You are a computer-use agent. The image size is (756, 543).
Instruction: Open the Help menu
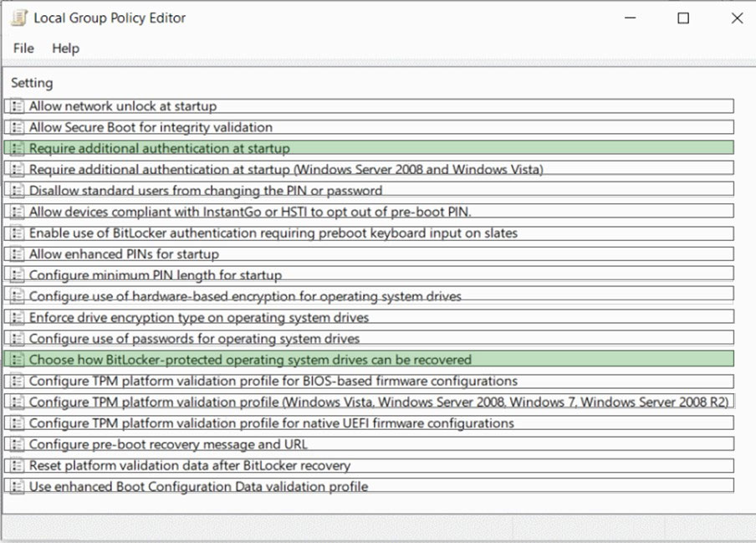pyautogui.click(x=65, y=49)
